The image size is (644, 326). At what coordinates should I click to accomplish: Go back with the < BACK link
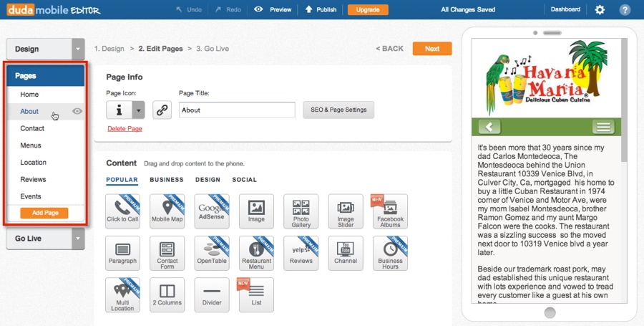click(x=389, y=49)
